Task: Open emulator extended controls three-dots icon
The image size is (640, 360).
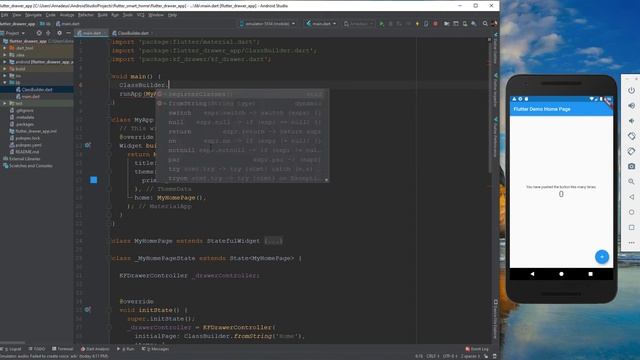Action: pos(631,242)
